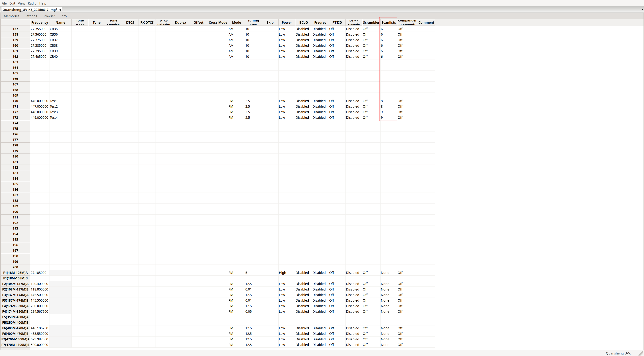644x356 pixels.
Task: Open the Help menu
Action: (x=43, y=3)
